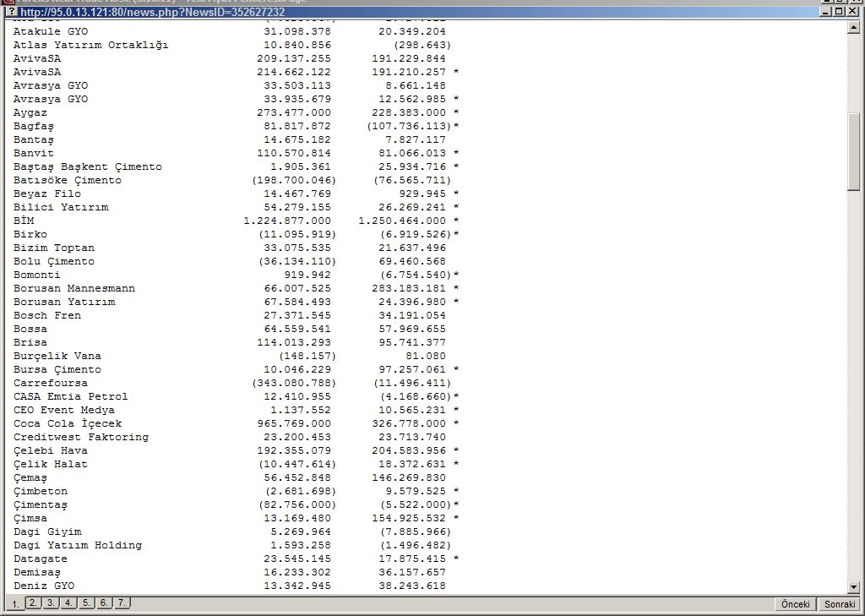The width and height of the screenshot is (865, 616).
Task: Switch to page tab 5
Action: pyautogui.click(x=86, y=602)
